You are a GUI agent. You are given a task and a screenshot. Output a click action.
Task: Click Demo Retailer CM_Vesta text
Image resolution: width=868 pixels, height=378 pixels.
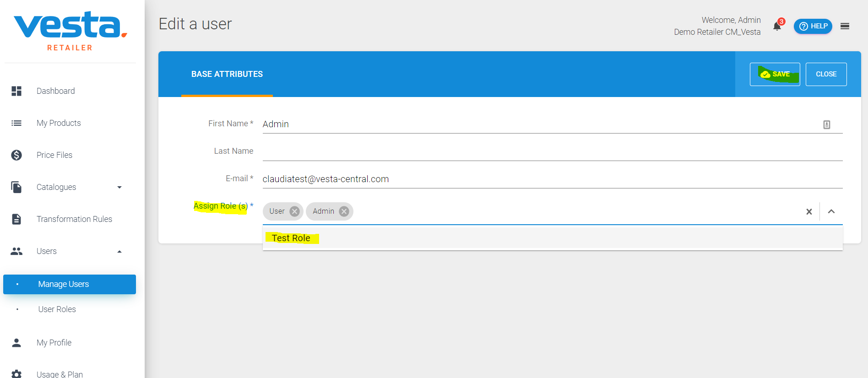pyautogui.click(x=717, y=32)
